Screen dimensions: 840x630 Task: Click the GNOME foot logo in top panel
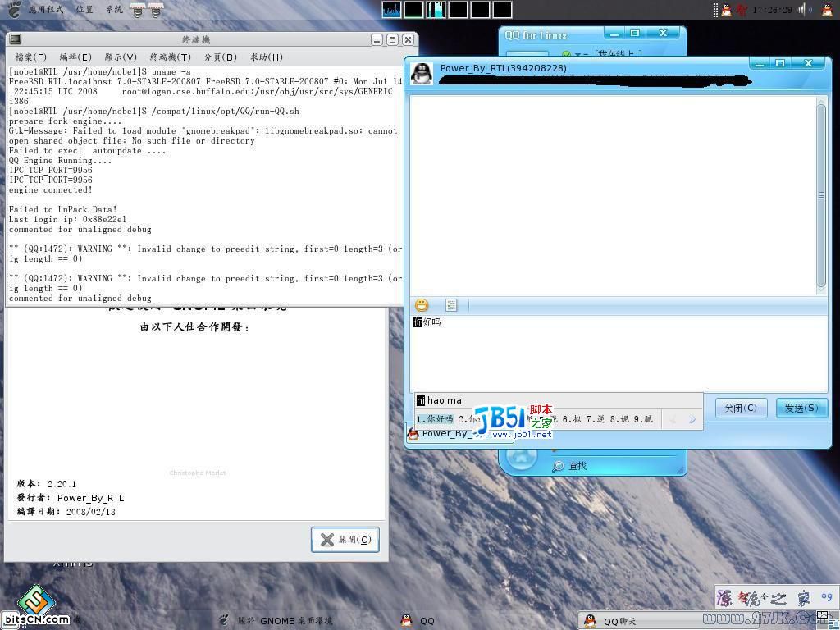click(x=15, y=9)
